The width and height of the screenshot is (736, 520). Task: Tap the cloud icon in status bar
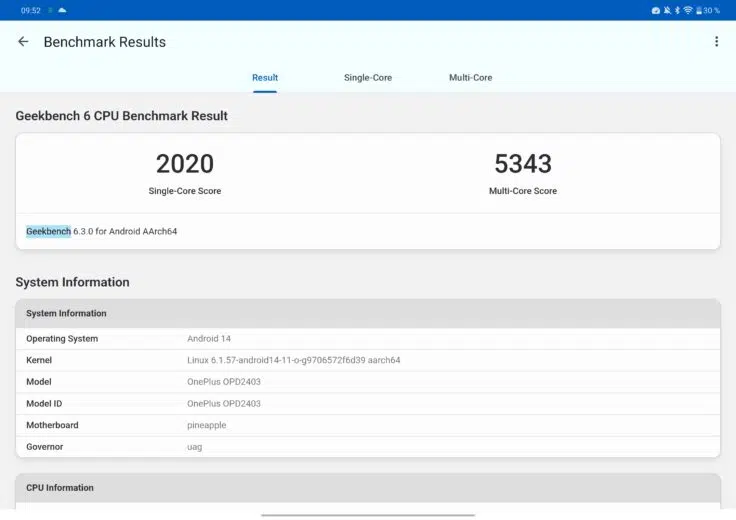point(62,10)
